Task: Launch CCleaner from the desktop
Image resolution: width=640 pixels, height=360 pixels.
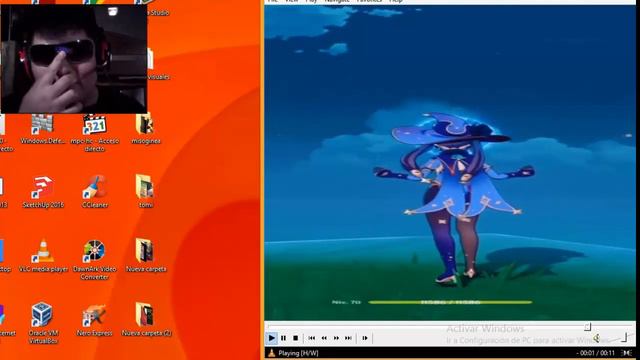Action: coord(95,193)
